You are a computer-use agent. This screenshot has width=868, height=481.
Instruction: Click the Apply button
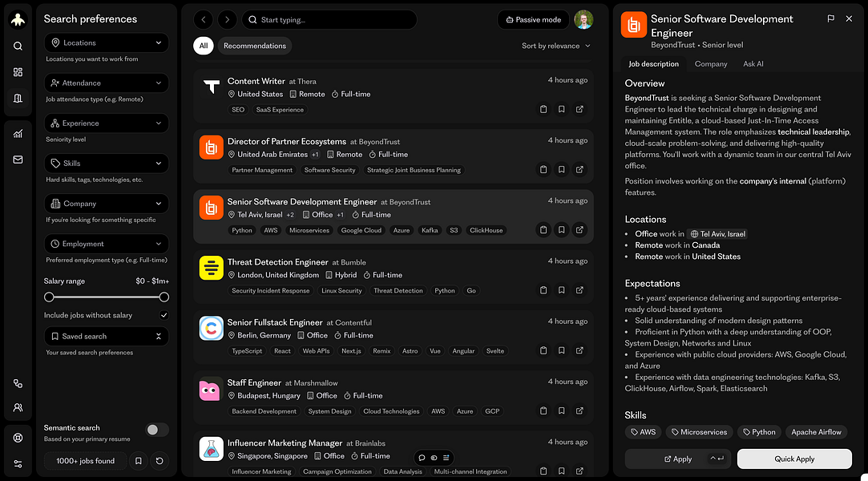click(678, 459)
